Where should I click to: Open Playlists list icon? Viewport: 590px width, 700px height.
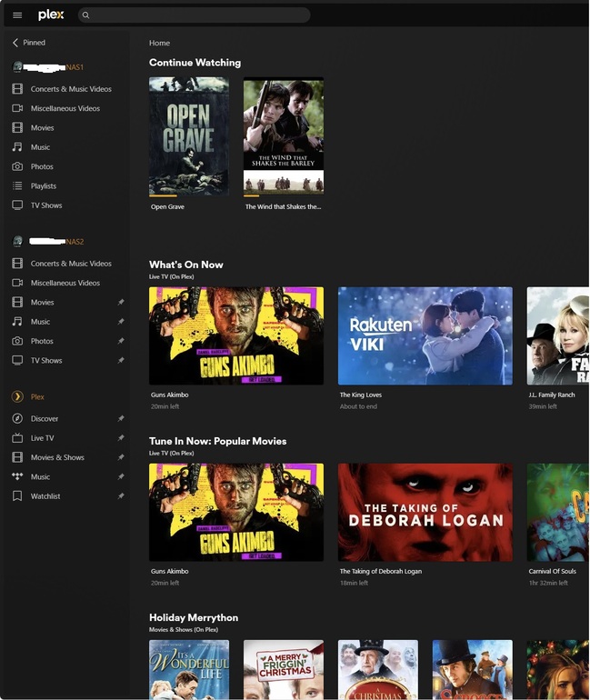(17, 185)
